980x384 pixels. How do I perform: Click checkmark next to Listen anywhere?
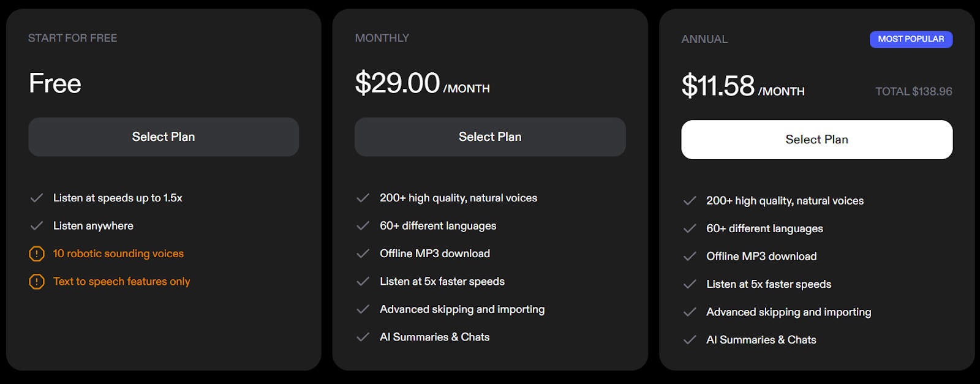37,226
